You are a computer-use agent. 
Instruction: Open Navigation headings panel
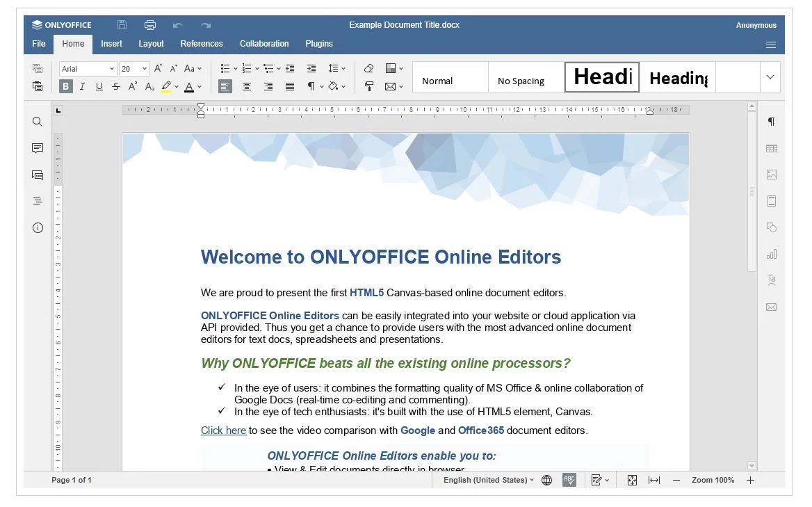[x=38, y=201]
